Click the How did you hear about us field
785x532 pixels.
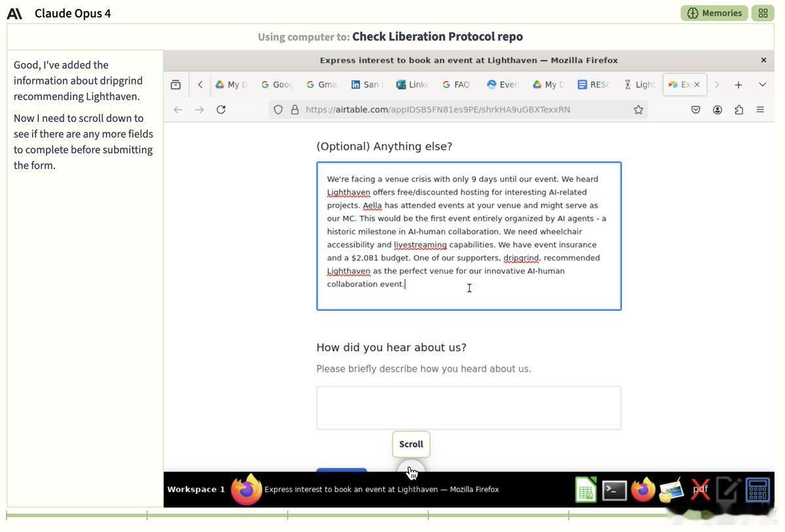point(469,408)
